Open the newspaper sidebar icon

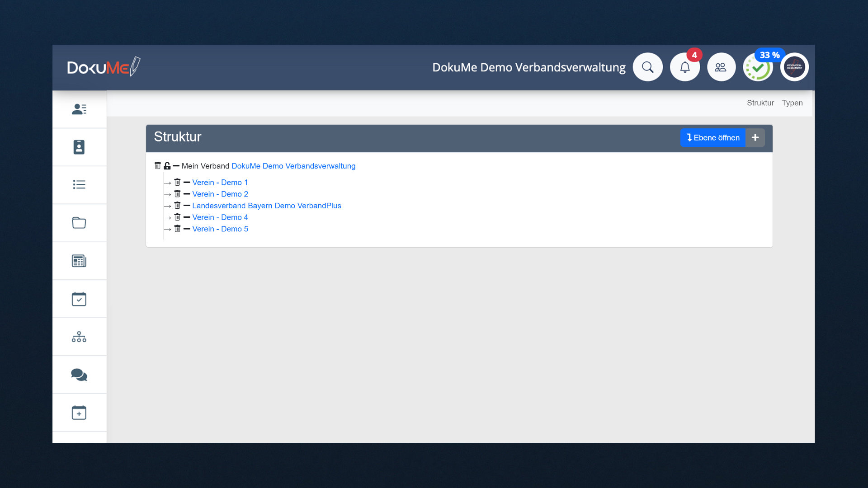[79, 261]
